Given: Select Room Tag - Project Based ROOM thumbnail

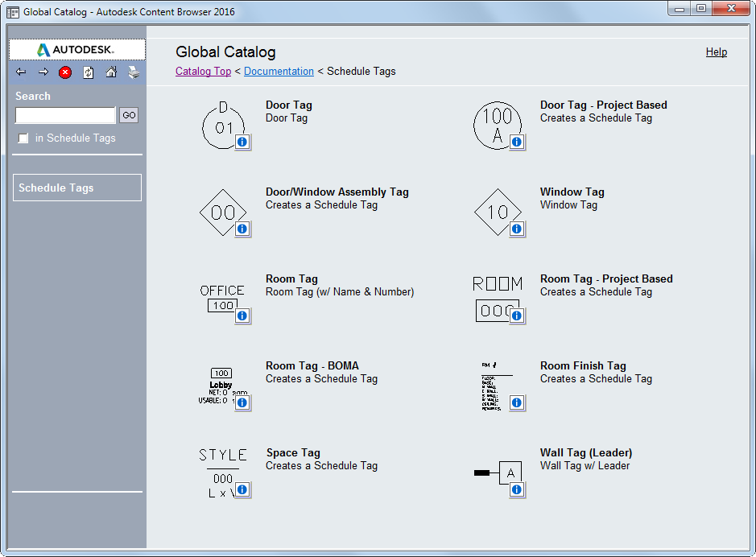Looking at the screenshot, I should point(498,299).
